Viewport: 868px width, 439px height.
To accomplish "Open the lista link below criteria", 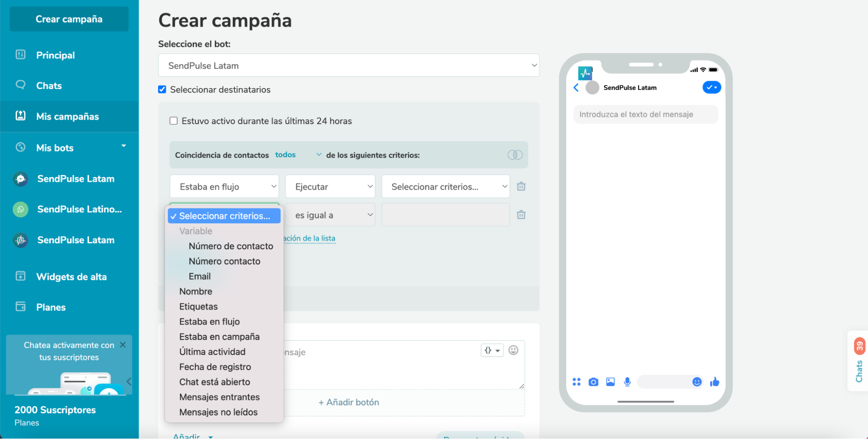I will 310,238.
